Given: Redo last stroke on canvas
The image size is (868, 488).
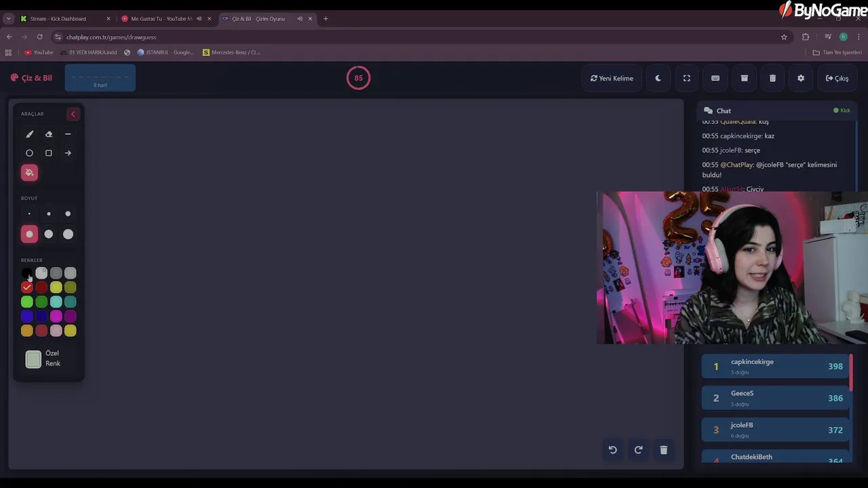Looking at the screenshot, I should [x=638, y=450].
